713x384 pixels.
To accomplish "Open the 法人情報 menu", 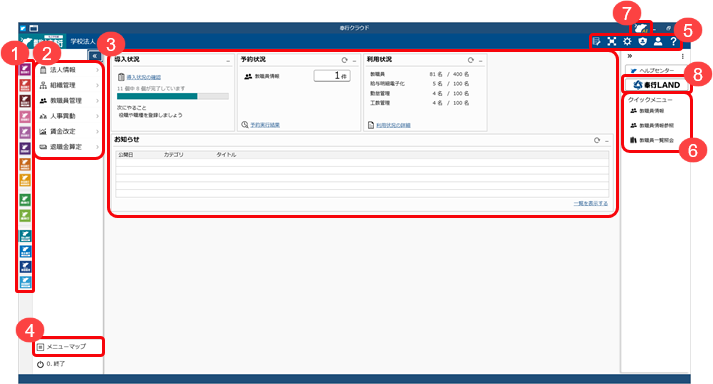I will 69,70.
